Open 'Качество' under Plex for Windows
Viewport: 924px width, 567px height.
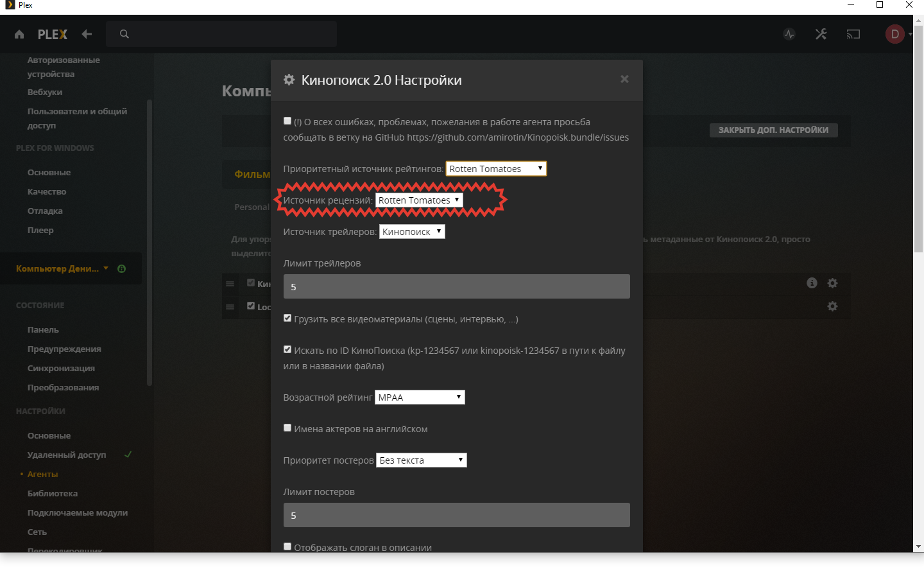pyautogui.click(x=47, y=191)
